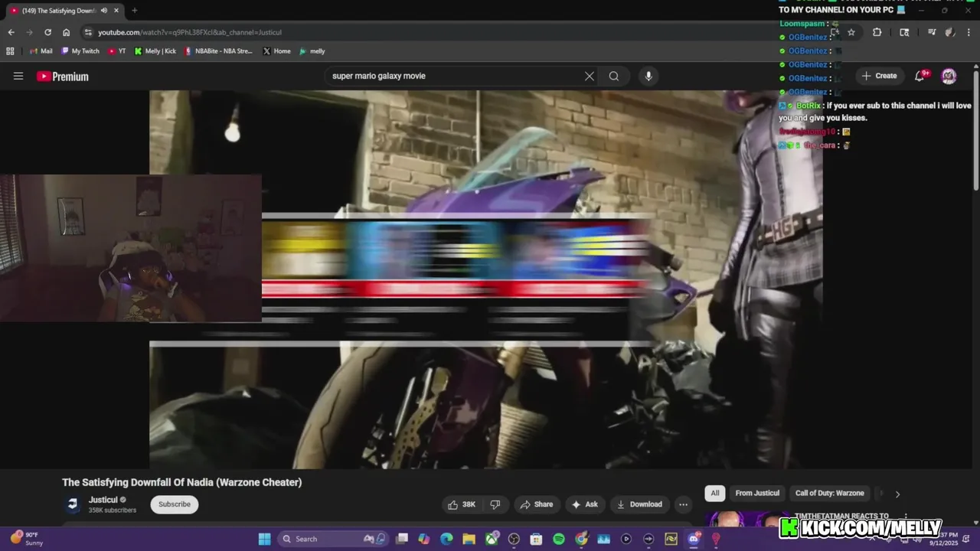Viewport: 980px width, 551px height.
Task: Go back in browser history
Action: click(11, 32)
